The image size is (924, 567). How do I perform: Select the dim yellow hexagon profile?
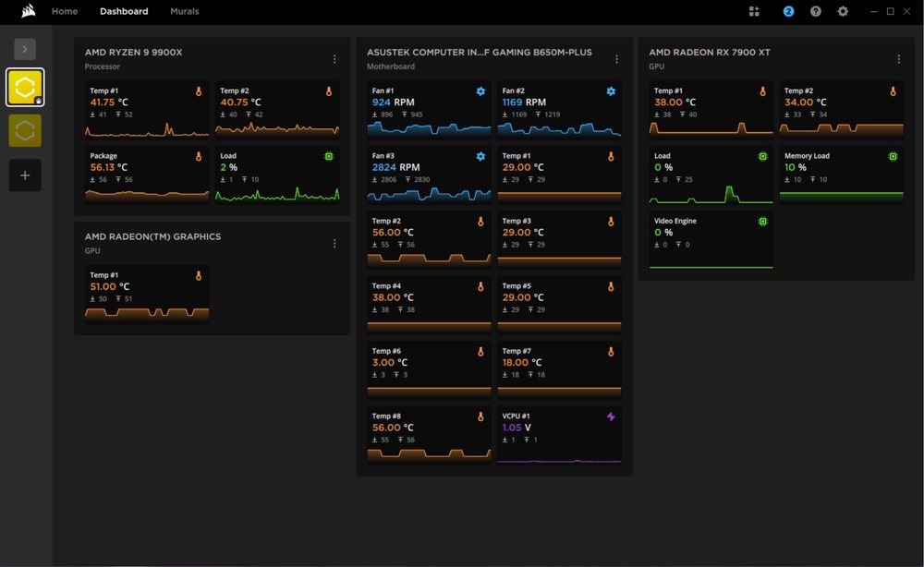[x=25, y=131]
